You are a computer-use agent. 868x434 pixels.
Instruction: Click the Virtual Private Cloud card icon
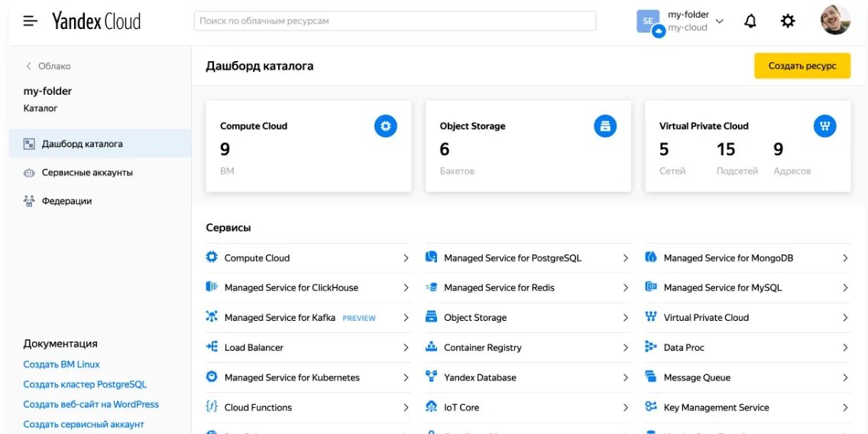coord(824,126)
